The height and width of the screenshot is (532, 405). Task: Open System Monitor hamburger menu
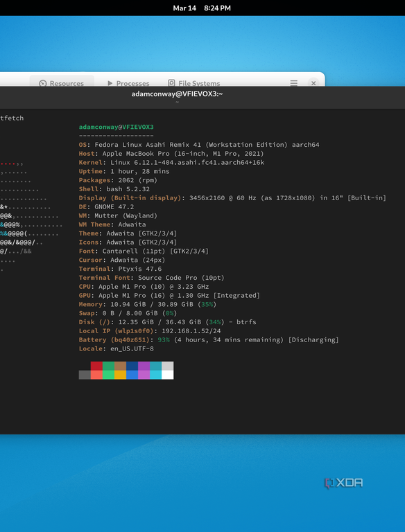(x=294, y=83)
